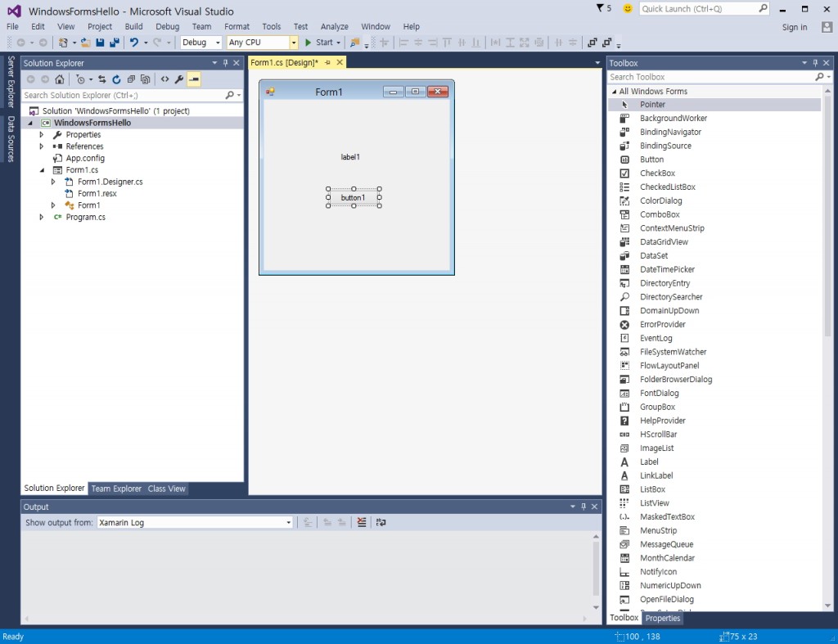Pin the Solution Explorer panel
838x644 pixels.
pos(226,63)
